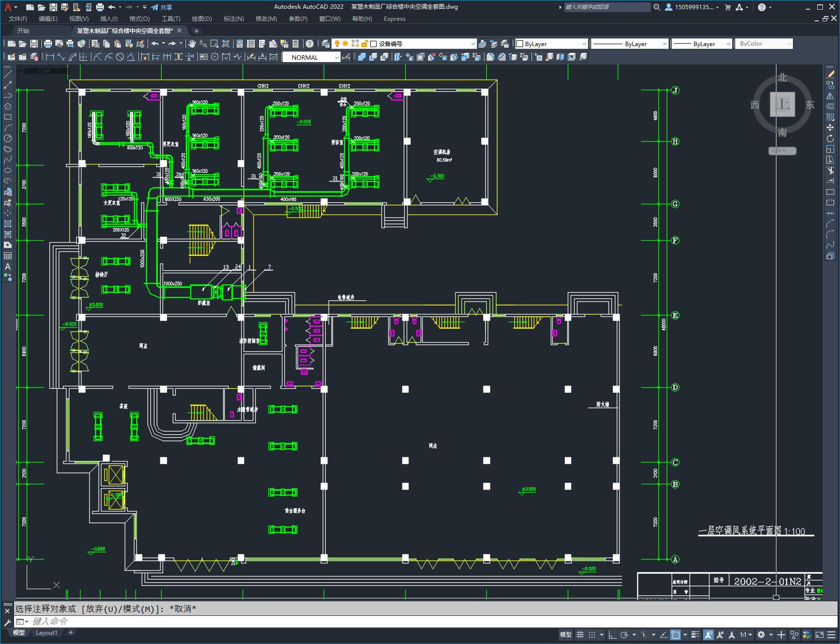Toggle object snap in the status bar
Image resolution: width=840 pixels, height=644 pixels.
pos(675,634)
